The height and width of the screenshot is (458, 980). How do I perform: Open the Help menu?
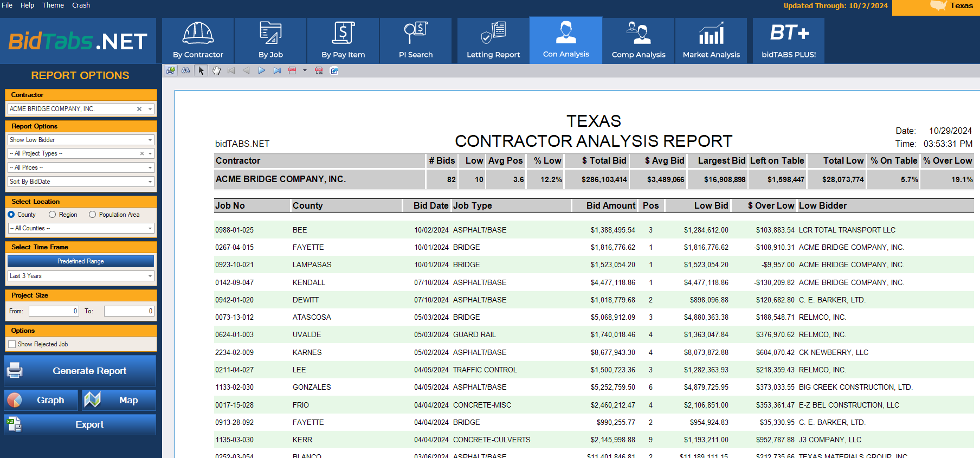27,5
